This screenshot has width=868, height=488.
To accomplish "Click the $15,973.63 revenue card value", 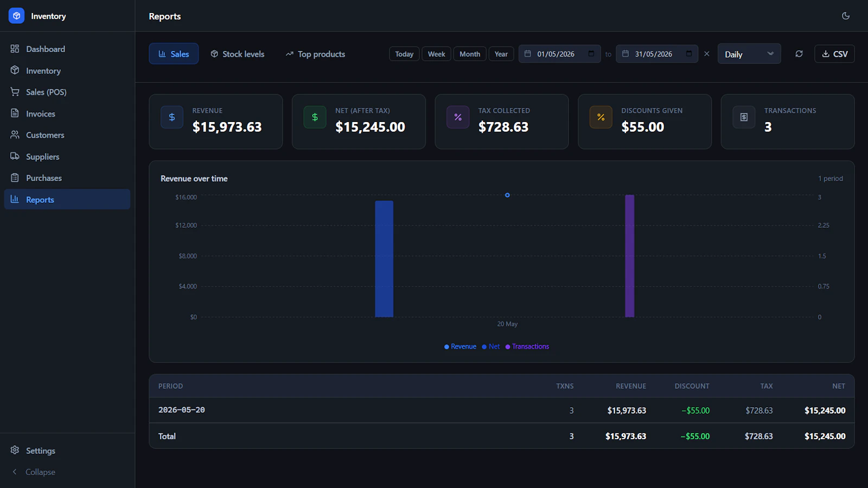I will pyautogui.click(x=227, y=127).
